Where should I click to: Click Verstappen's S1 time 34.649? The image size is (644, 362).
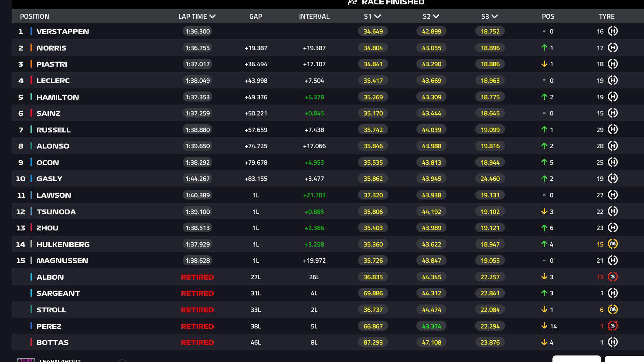(x=373, y=31)
